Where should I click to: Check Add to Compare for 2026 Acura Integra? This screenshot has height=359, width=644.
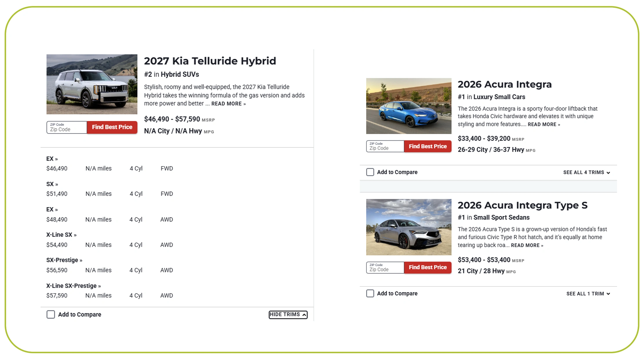tap(370, 172)
